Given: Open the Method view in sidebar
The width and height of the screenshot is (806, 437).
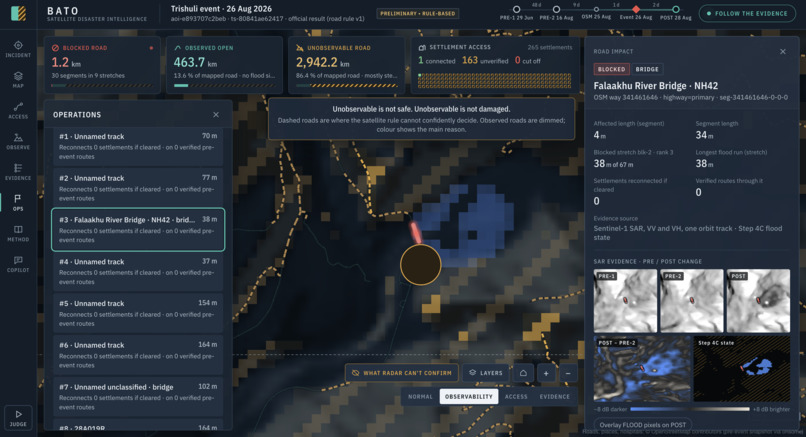Looking at the screenshot, I should (18, 233).
